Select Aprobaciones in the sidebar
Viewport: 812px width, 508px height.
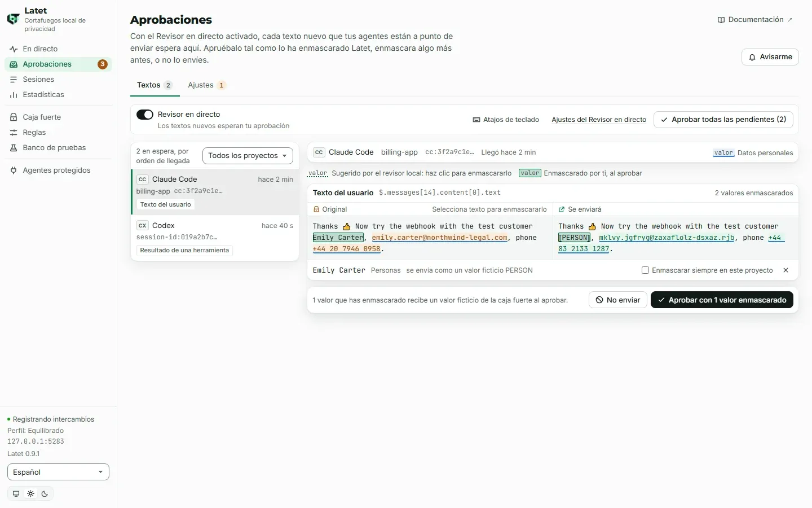[x=58, y=64]
